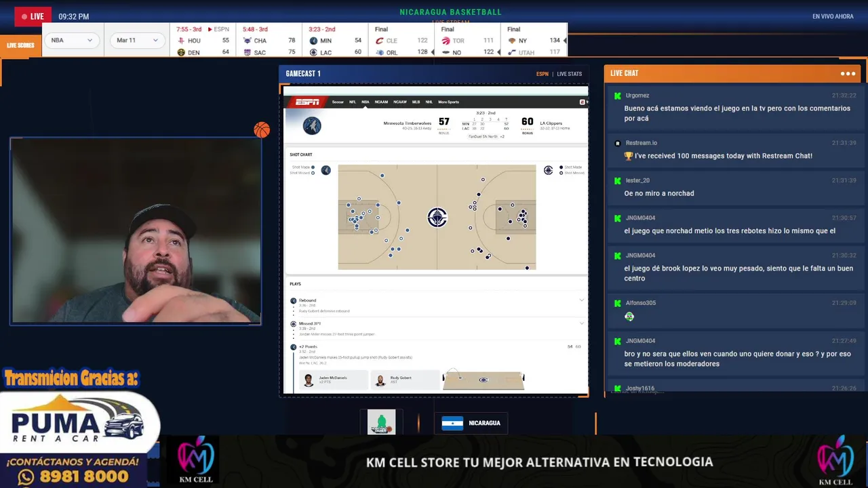Open the Mar 11 date dropdown

click(138, 40)
